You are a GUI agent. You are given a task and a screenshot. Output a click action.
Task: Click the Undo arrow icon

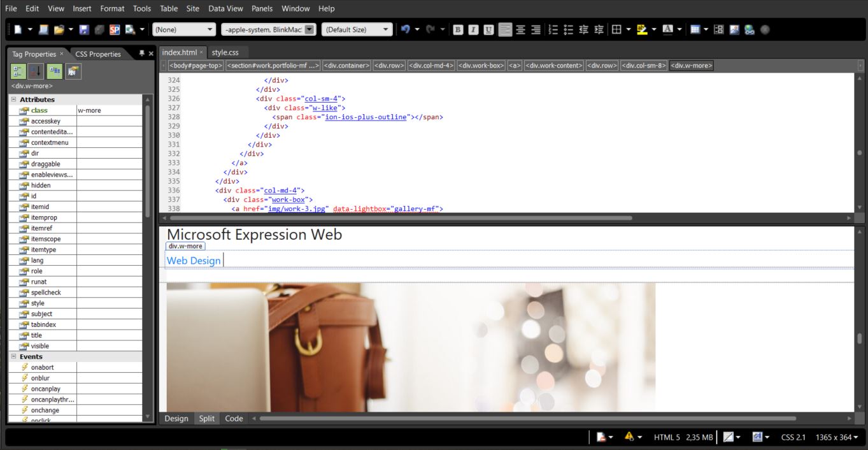tap(405, 29)
